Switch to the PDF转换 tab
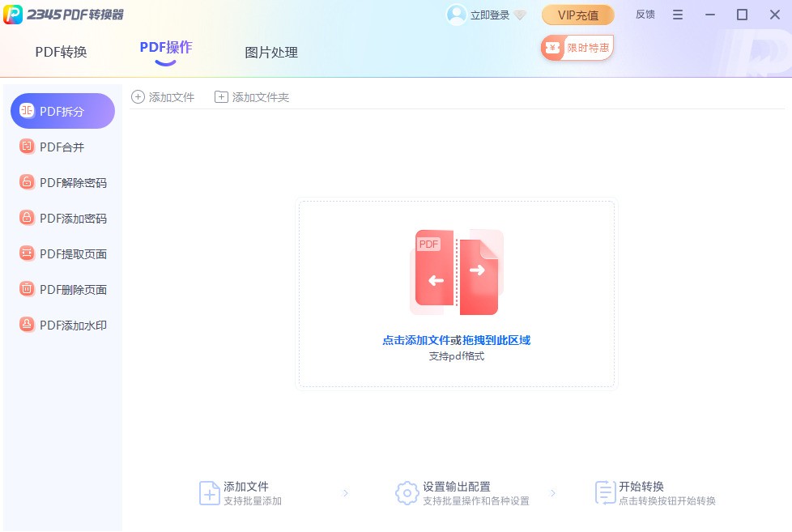Viewport: 792px width, 532px height. [61, 52]
